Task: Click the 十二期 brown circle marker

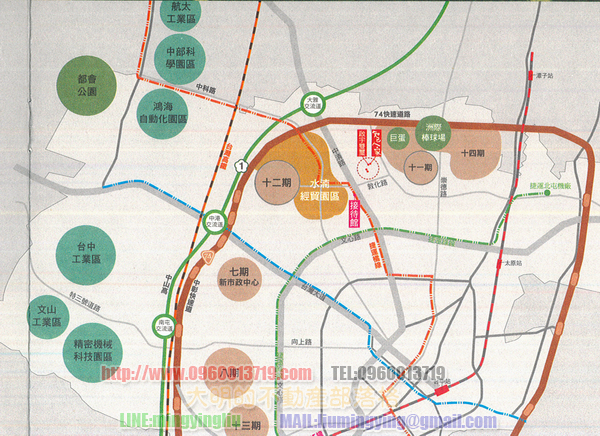Action: [275, 185]
